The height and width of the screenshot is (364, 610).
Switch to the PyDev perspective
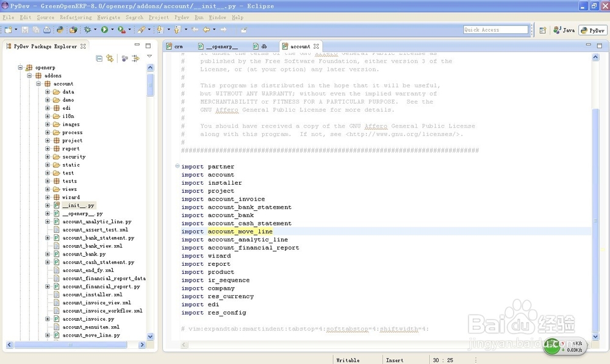[592, 30]
